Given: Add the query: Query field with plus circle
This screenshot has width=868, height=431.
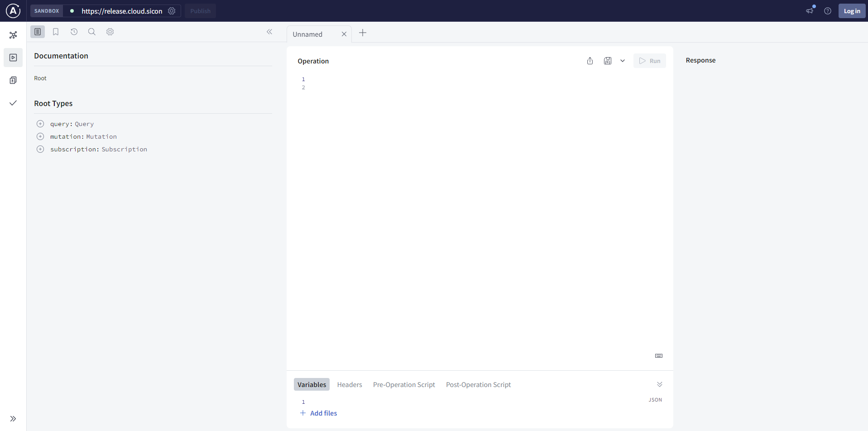Looking at the screenshot, I should point(40,124).
